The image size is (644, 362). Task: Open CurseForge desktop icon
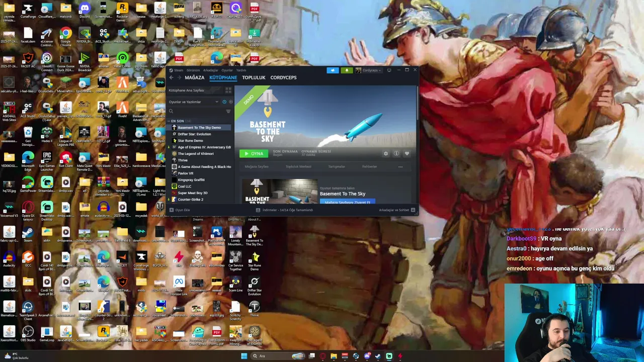coord(28,10)
